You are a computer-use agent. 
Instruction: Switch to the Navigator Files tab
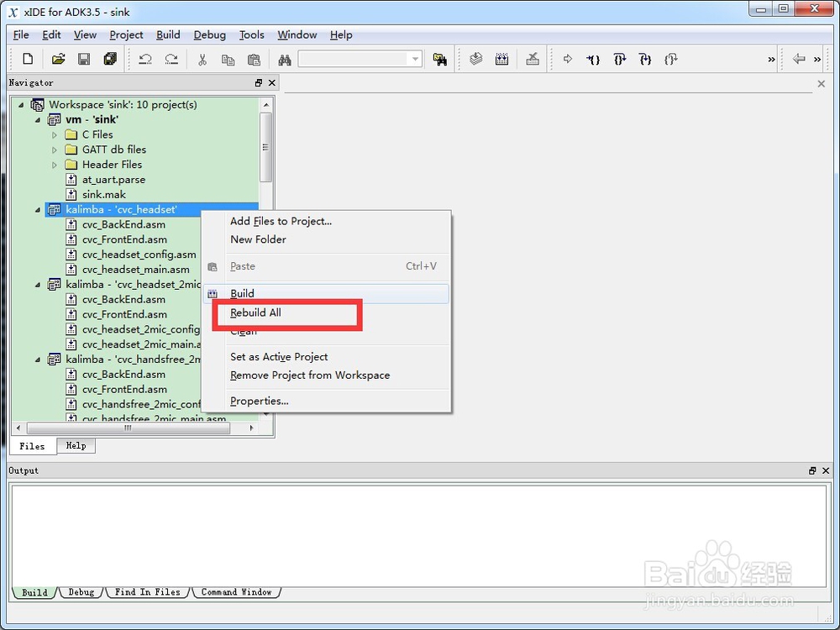pos(32,446)
